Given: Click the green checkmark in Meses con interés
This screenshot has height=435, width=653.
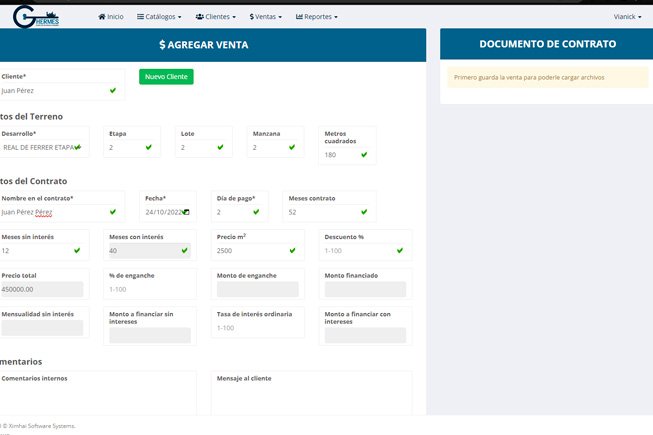Looking at the screenshot, I should pyautogui.click(x=184, y=250).
